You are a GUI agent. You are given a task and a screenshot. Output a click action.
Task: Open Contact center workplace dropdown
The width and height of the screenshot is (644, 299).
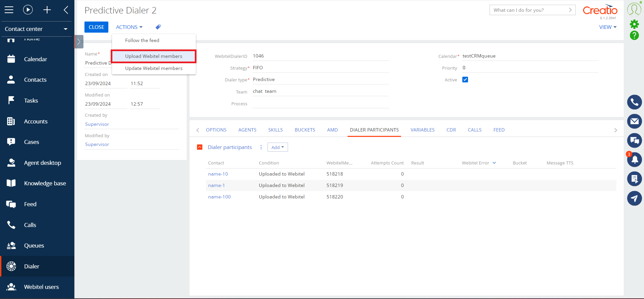(36, 29)
